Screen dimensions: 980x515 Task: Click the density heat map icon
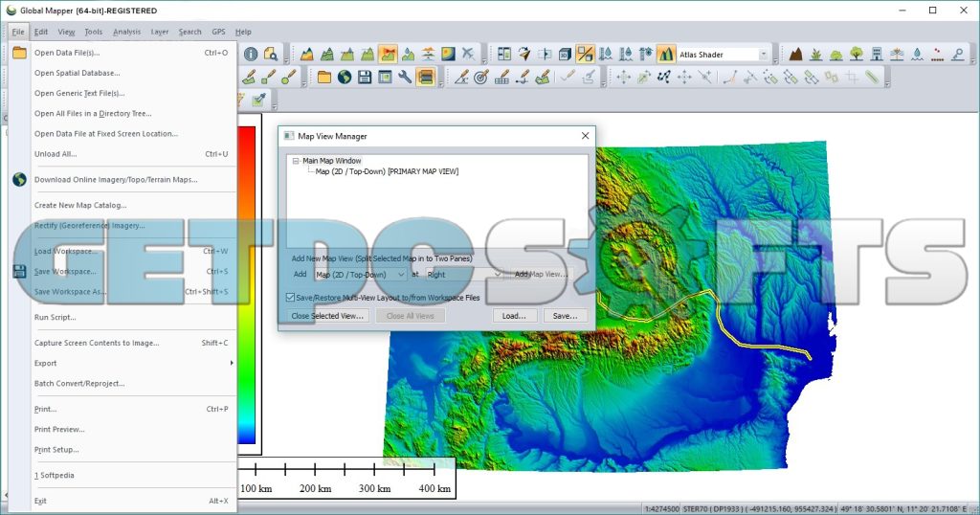click(x=448, y=55)
